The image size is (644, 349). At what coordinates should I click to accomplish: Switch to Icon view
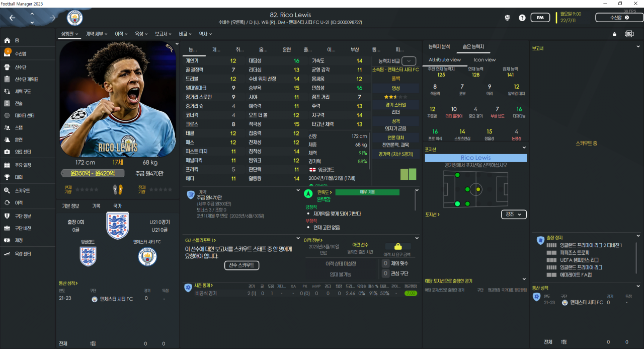pos(485,59)
